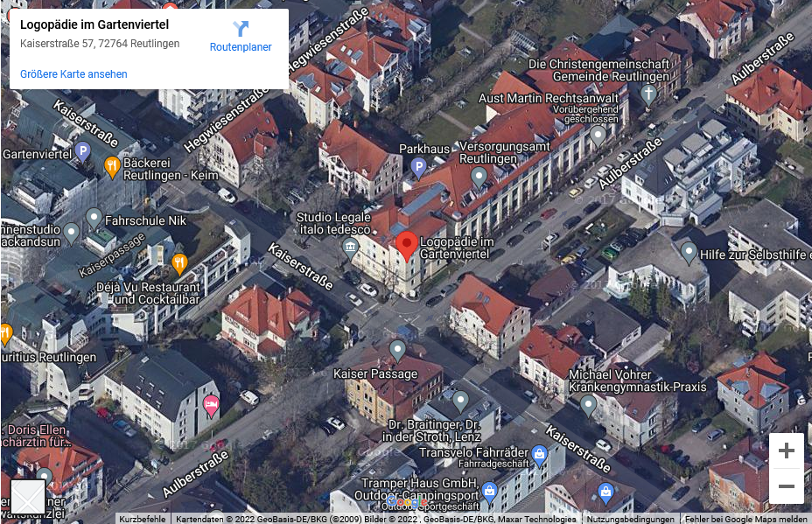Open Bäckerei Reutlingen - Keim restaurant marker
This screenshot has width=812, height=524.
pyautogui.click(x=112, y=167)
